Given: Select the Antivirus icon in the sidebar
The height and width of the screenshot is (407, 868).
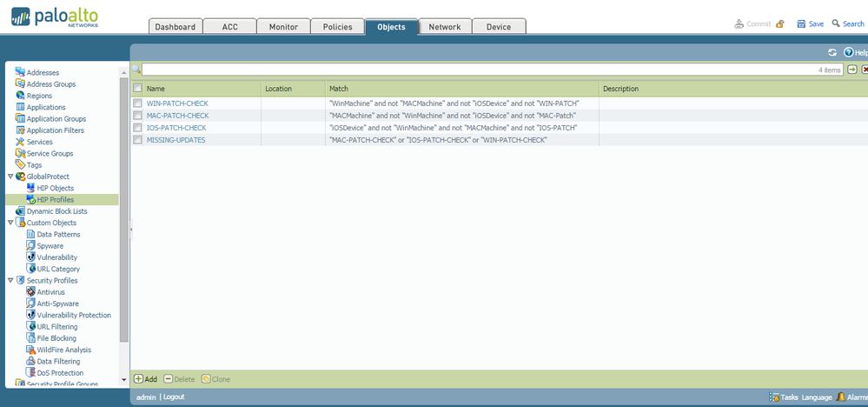Looking at the screenshot, I should 30,292.
